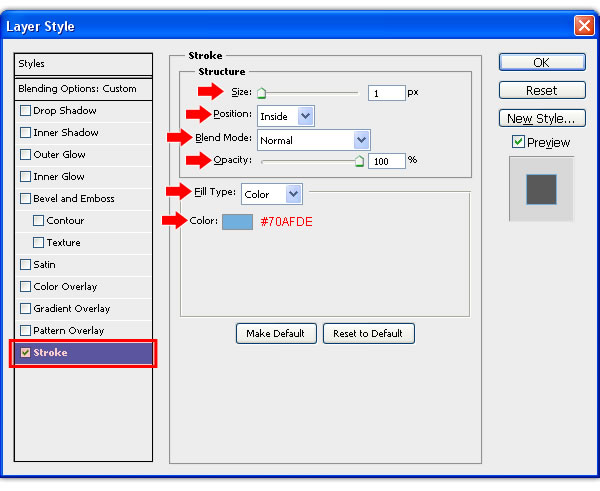The width and height of the screenshot is (600, 491).
Task: Click the Opacity slider handle
Action: click(x=359, y=161)
